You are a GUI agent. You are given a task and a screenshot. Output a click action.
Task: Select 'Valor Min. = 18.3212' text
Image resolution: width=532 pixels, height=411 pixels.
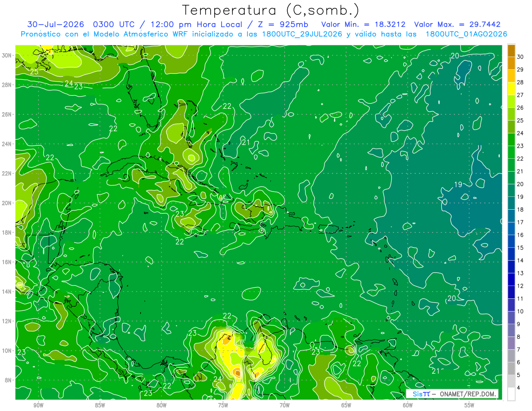click(363, 25)
